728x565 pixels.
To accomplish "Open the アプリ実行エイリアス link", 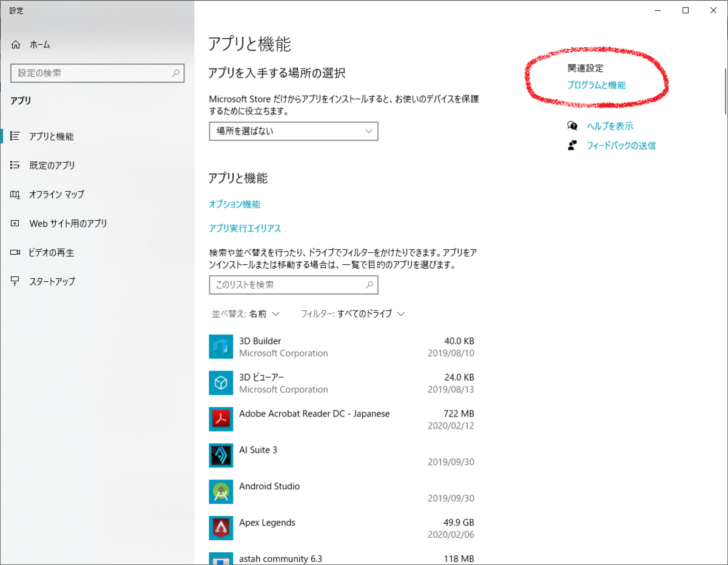I will (245, 229).
